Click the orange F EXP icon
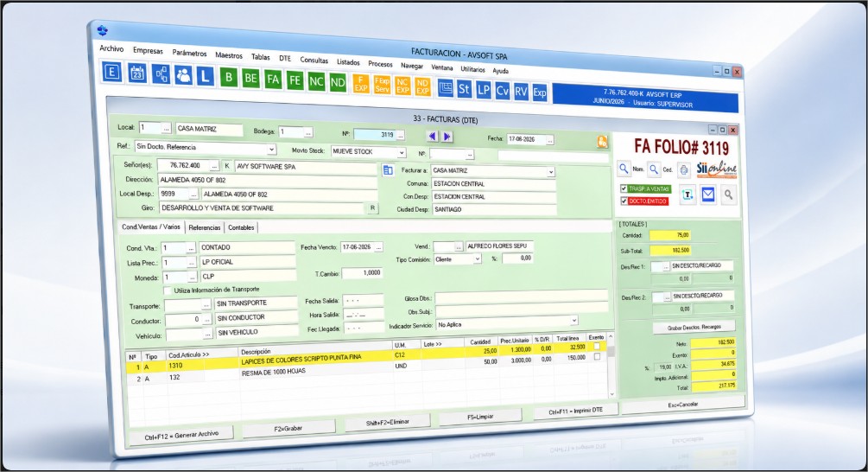Viewport: 868px width, 472px height. 361,84
